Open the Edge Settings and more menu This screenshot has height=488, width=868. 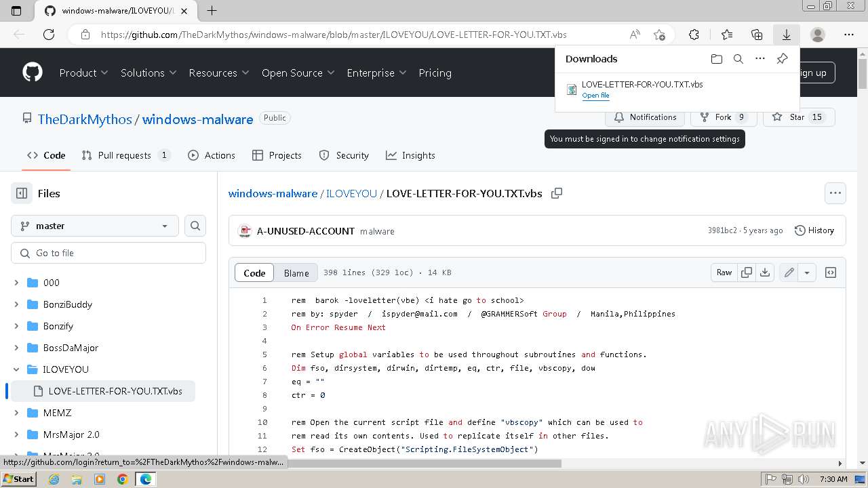tap(849, 35)
